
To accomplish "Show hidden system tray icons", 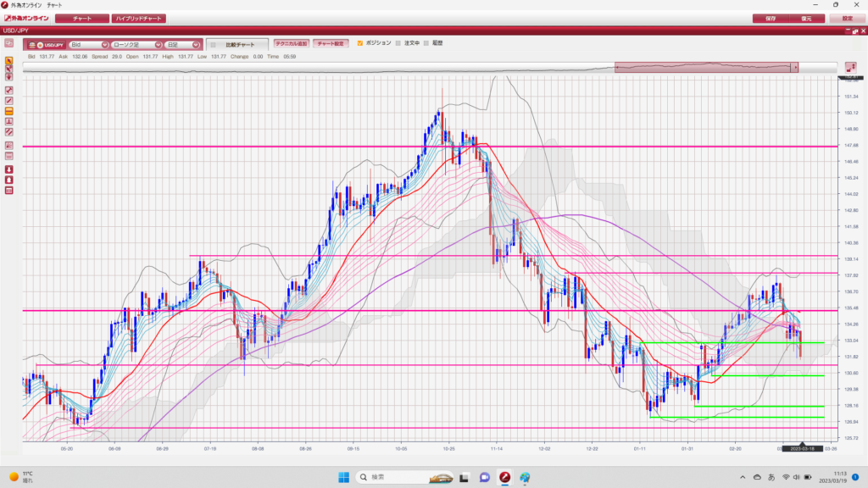I will (x=743, y=477).
